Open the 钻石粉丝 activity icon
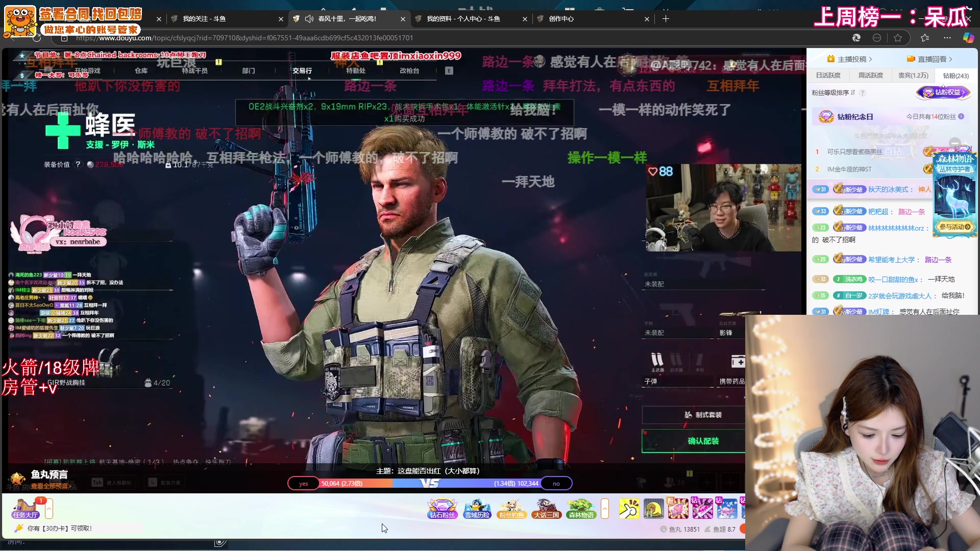The height and width of the screenshot is (551, 980). click(442, 508)
